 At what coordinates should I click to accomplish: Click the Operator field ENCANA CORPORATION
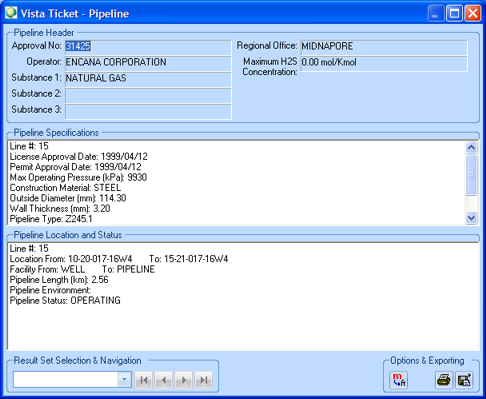(x=148, y=63)
